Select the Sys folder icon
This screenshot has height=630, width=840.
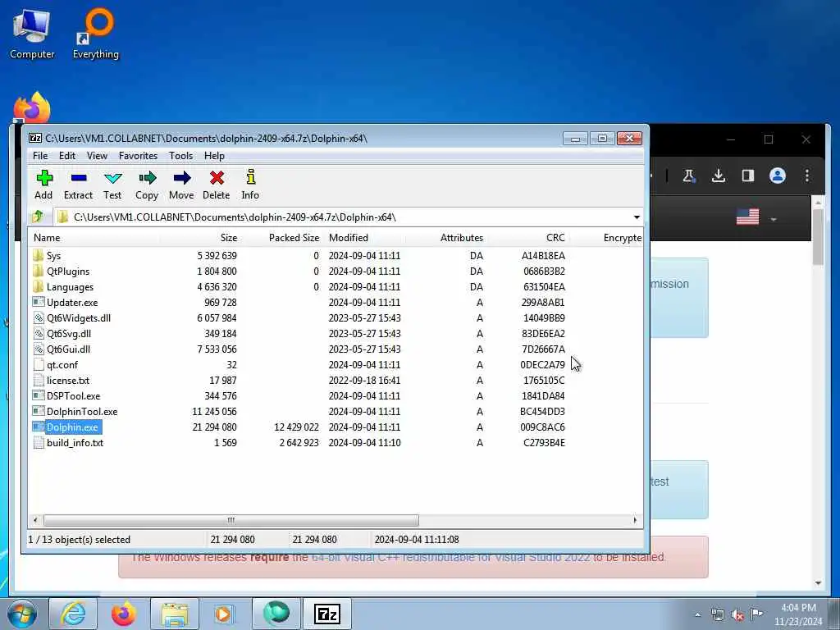pyautogui.click(x=38, y=256)
